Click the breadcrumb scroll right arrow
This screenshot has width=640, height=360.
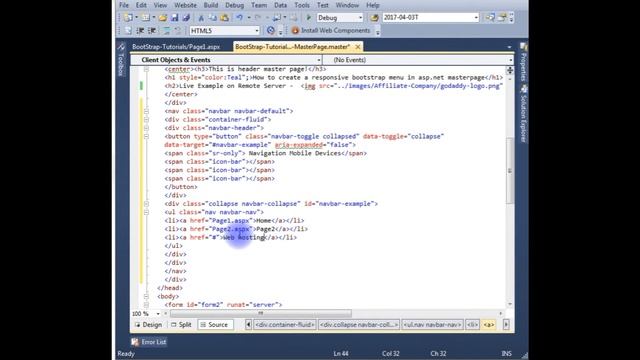[506, 325]
